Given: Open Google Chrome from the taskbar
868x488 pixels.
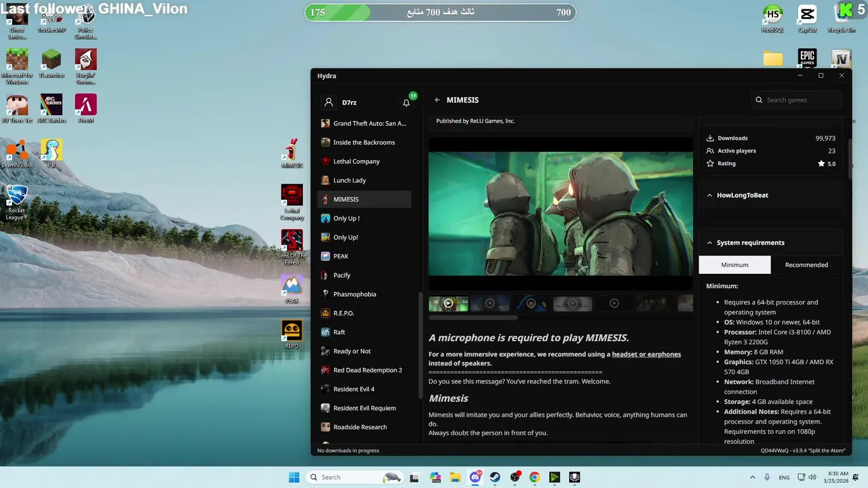Looking at the screenshot, I should pyautogui.click(x=535, y=477).
